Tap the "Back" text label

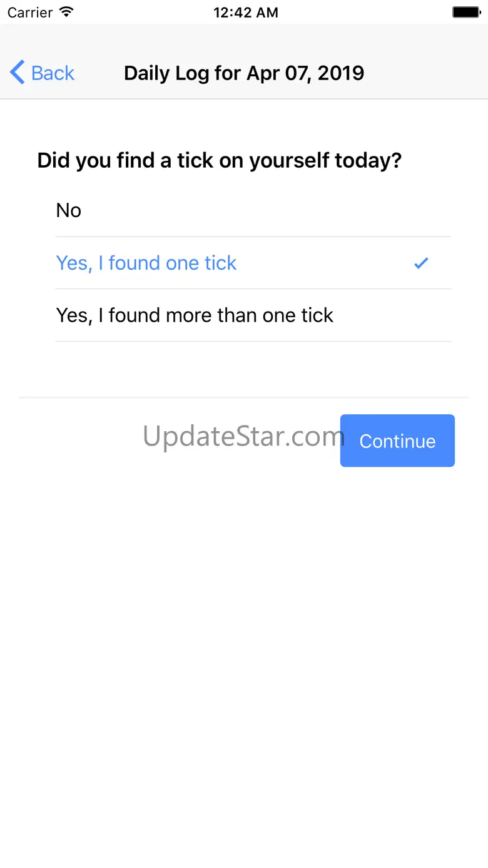click(53, 73)
